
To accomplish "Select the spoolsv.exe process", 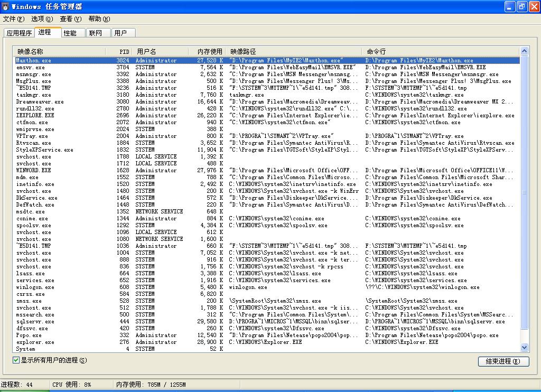I will (x=267, y=226).
